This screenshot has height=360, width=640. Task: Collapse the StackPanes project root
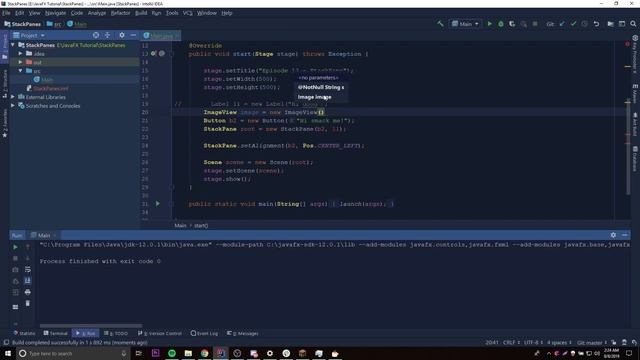coord(13,45)
